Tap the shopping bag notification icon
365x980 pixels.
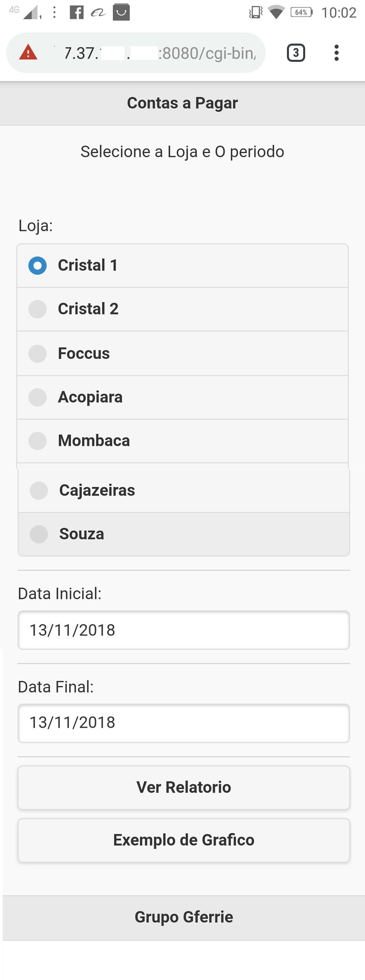(121, 12)
